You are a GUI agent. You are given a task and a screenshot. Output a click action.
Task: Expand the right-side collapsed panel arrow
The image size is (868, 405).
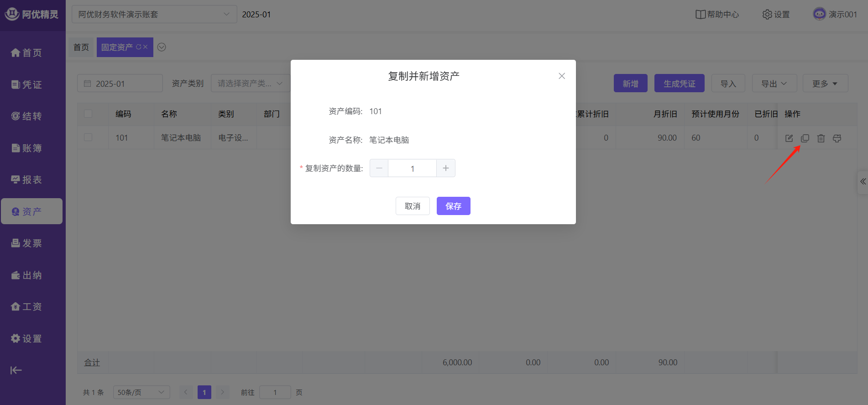[x=863, y=182]
